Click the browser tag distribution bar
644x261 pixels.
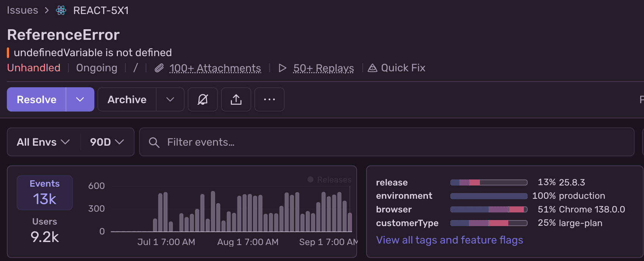point(489,209)
